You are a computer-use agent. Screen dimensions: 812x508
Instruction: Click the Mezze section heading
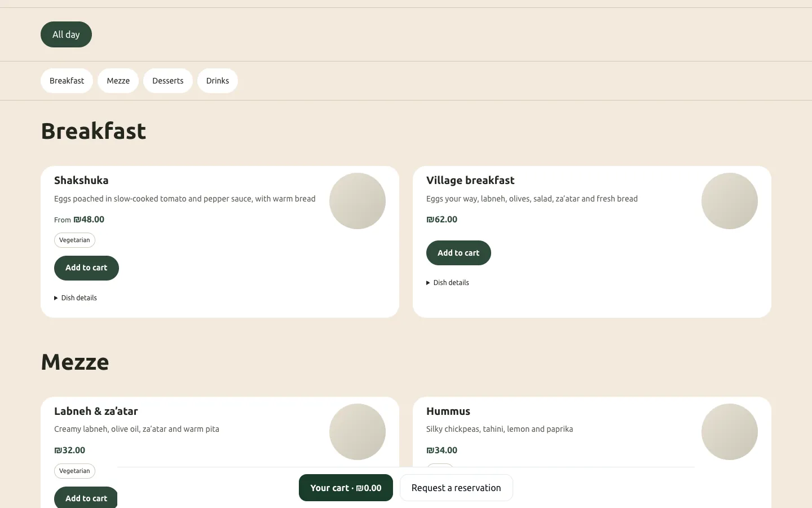[75, 362]
